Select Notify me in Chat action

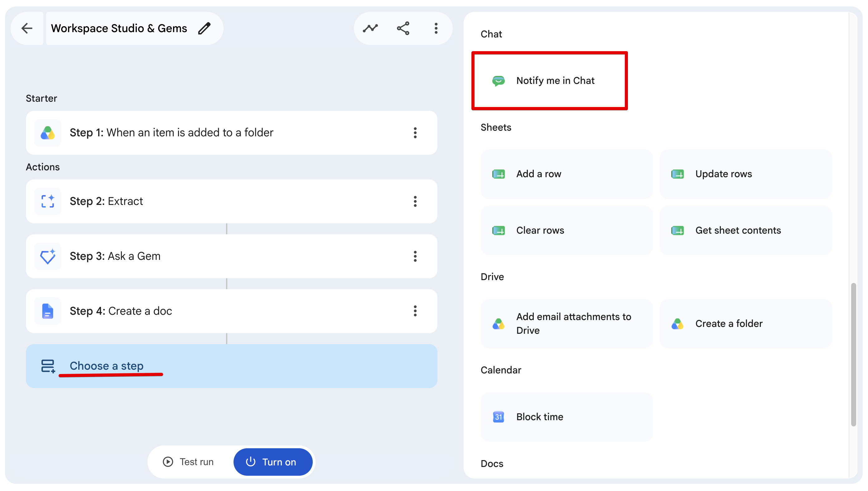pyautogui.click(x=550, y=80)
